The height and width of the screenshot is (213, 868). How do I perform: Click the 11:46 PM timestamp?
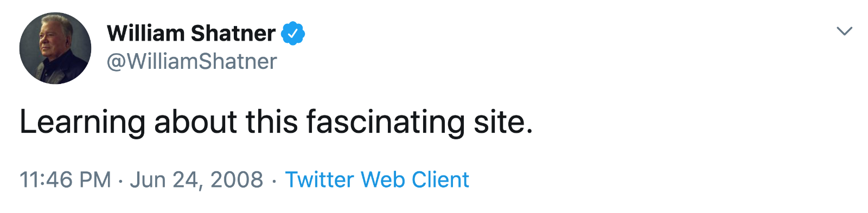tap(65, 180)
